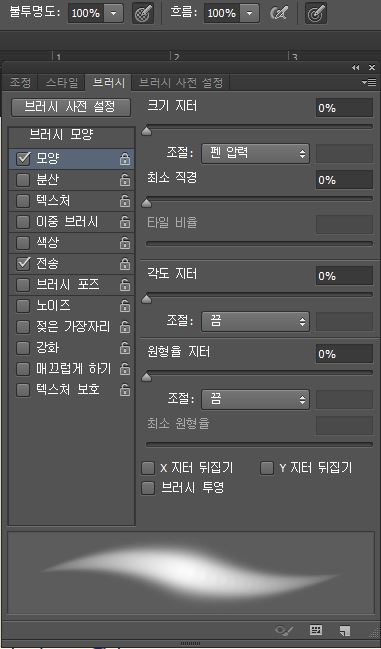The image size is (381, 649).
Task: Enable the 브러시 포즈 checkbox
Action: point(23,285)
